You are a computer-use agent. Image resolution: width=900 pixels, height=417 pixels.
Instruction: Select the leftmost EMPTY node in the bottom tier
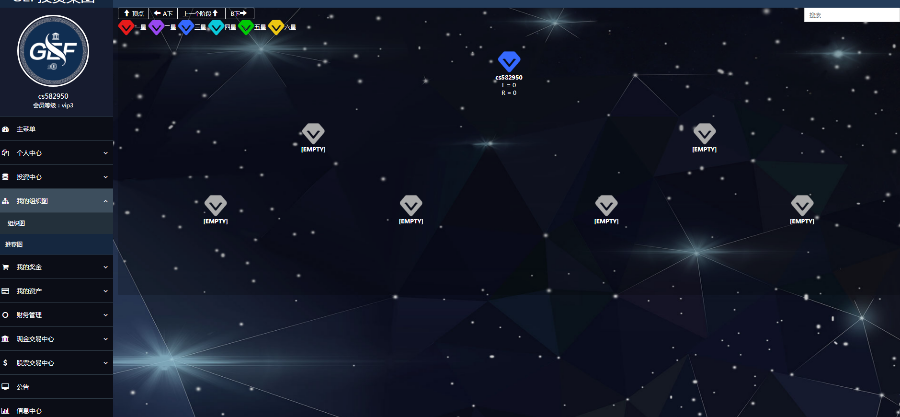(x=216, y=205)
